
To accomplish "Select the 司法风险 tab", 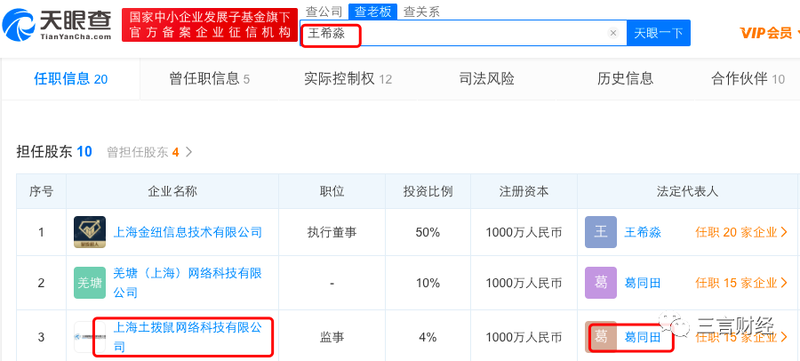I will coord(487,79).
